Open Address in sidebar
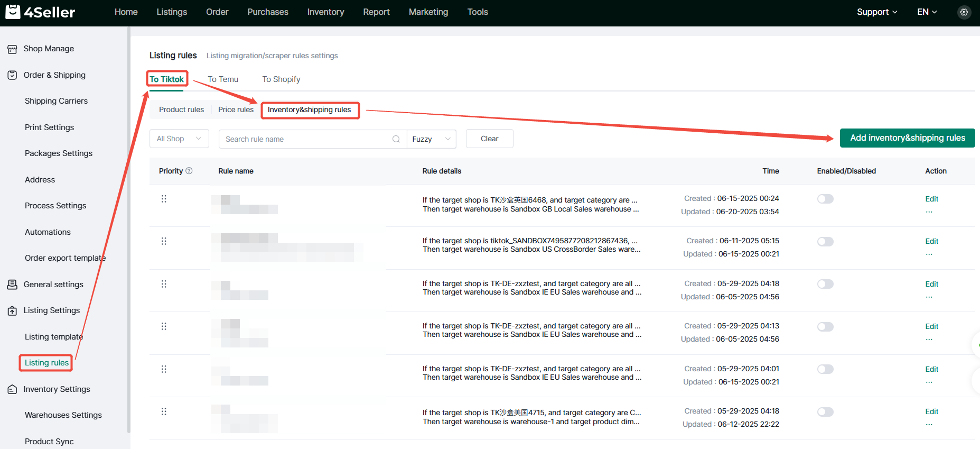This screenshot has width=980, height=449. coord(40,180)
